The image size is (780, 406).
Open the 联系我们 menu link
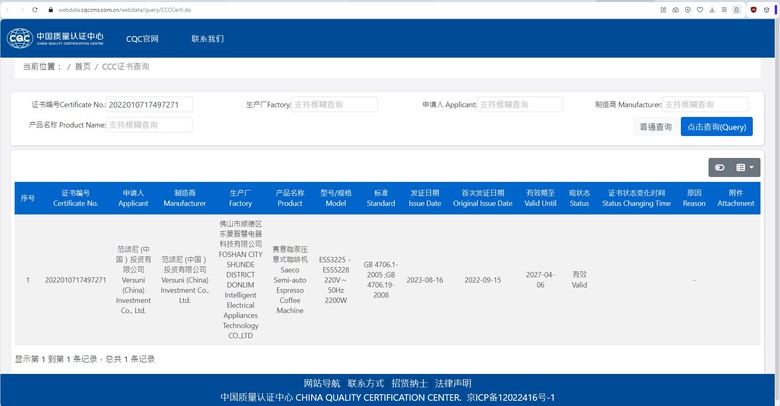click(207, 39)
